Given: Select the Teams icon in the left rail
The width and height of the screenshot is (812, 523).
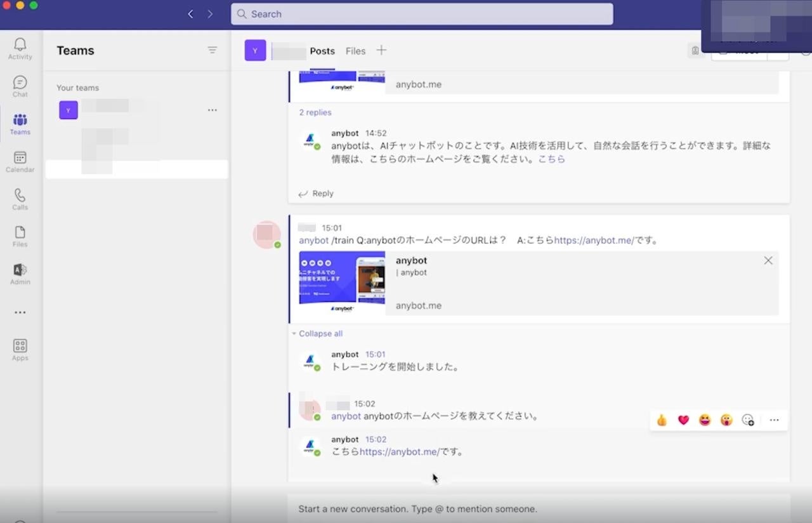Looking at the screenshot, I should (20, 124).
